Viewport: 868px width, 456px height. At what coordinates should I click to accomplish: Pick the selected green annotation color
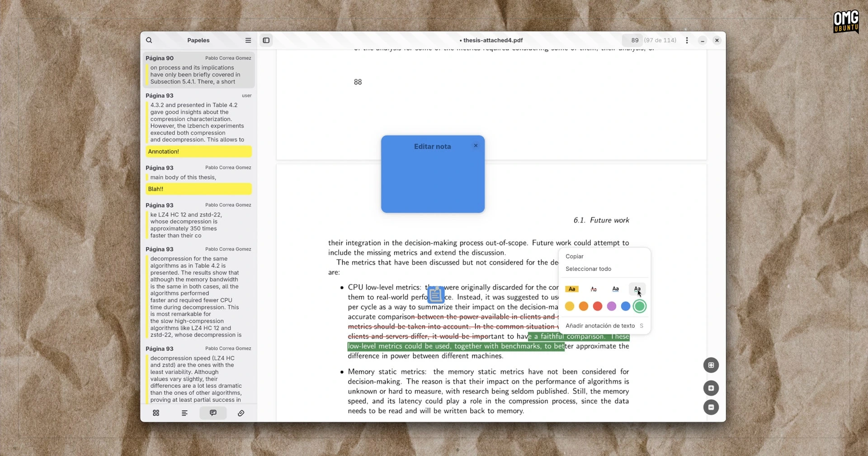[640, 306]
